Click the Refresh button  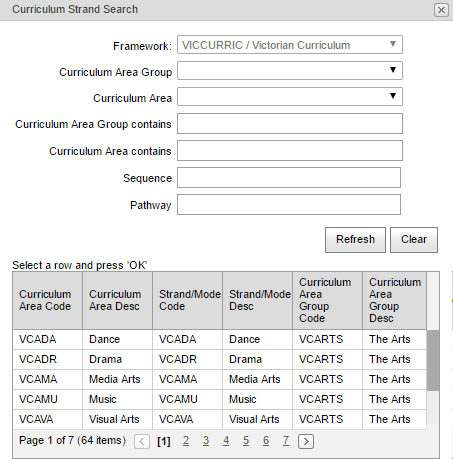coord(355,240)
